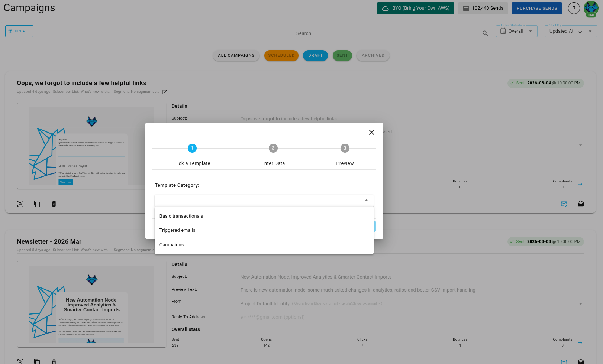Screen dimensions: 603x364
Task: Toggle the ARCHIVED campaigns filter
Action: pyautogui.click(x=373, y=55)
